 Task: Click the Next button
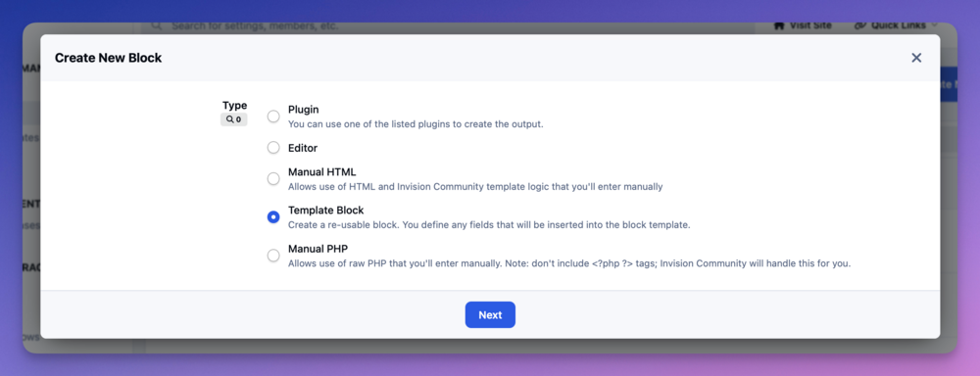pos(490,314)
